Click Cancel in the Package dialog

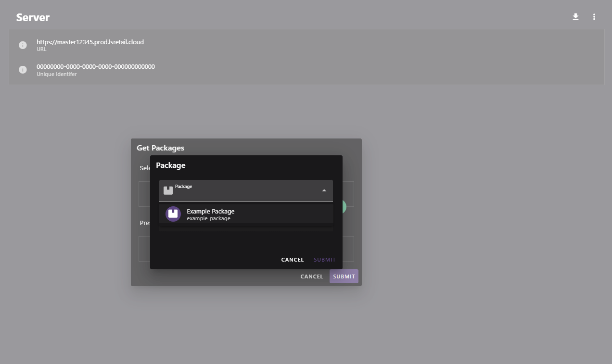coord(293,260)
